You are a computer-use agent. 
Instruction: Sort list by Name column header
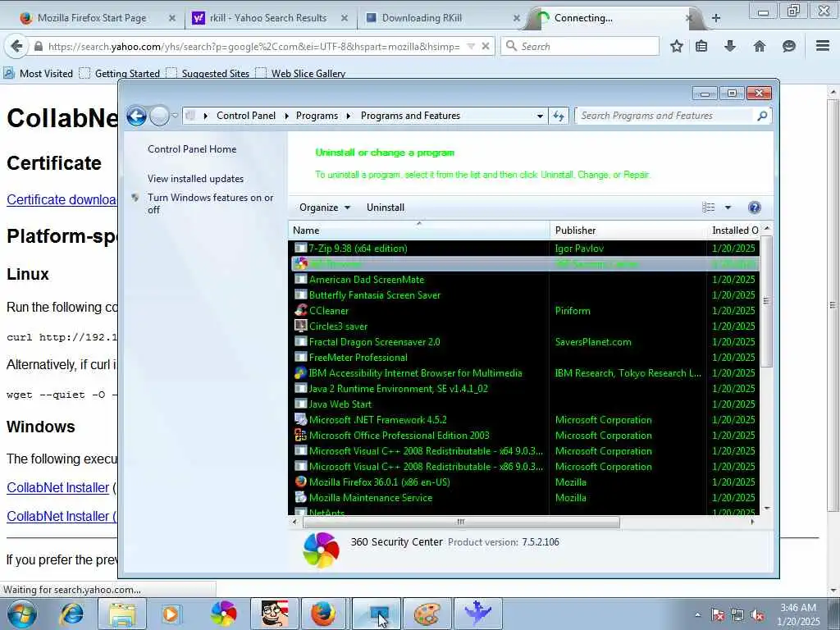click(419, 231)
